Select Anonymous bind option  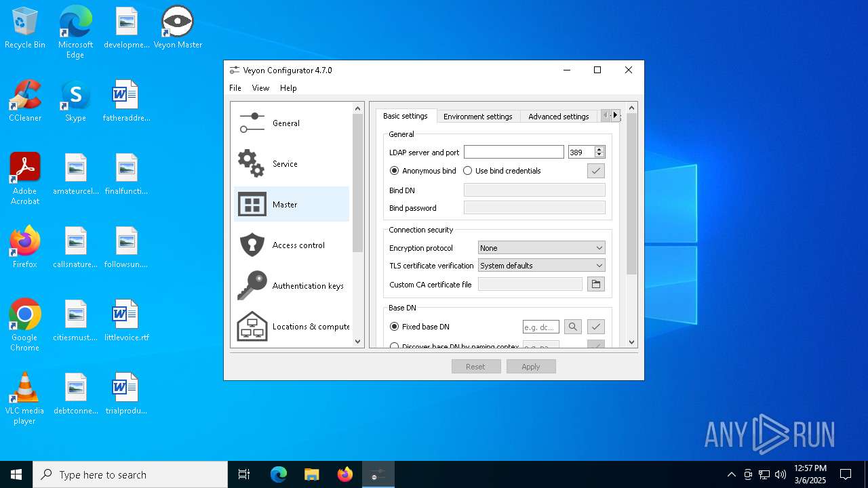[423, 171]
